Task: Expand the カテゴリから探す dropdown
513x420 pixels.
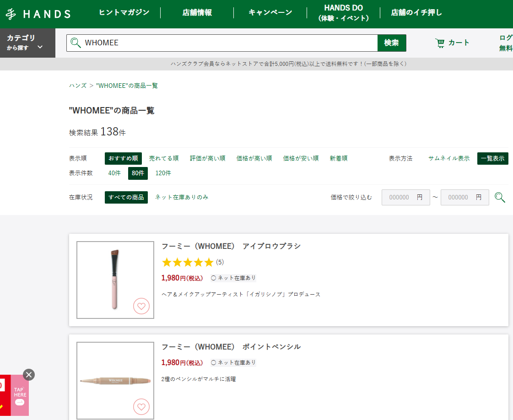Action: pyautogui.click(x=27, y=43)
